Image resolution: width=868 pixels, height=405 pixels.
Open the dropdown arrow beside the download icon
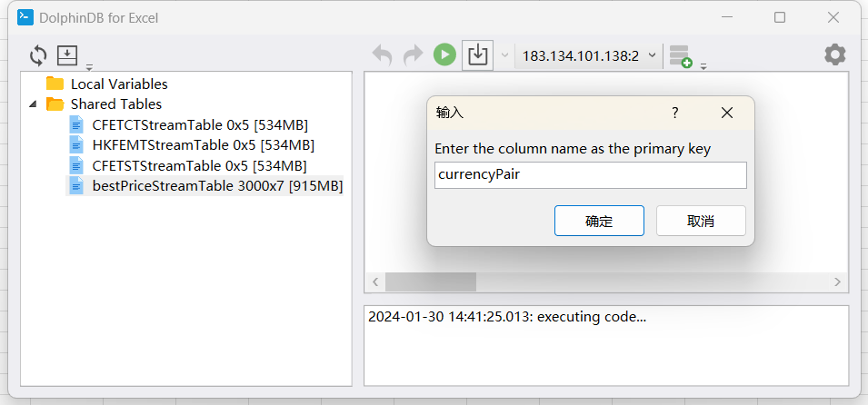504,55
